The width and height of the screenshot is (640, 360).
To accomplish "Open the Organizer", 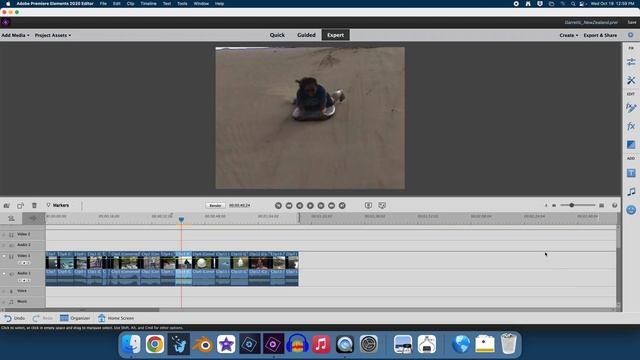I will (75, 318).
